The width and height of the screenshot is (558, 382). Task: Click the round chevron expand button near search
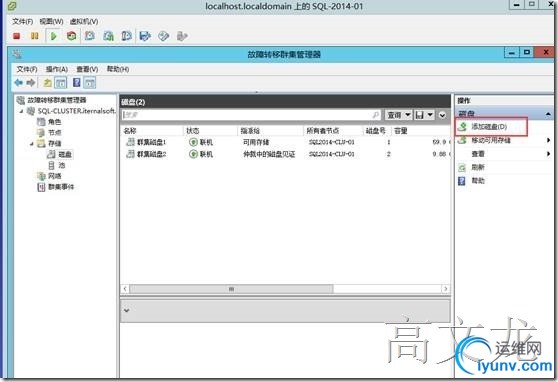[442, 115]
